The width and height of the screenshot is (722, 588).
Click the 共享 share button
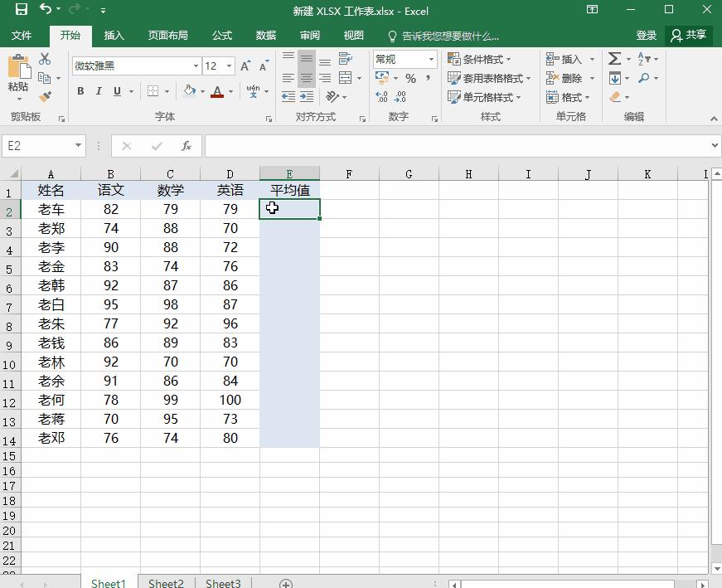coord(688,36)
